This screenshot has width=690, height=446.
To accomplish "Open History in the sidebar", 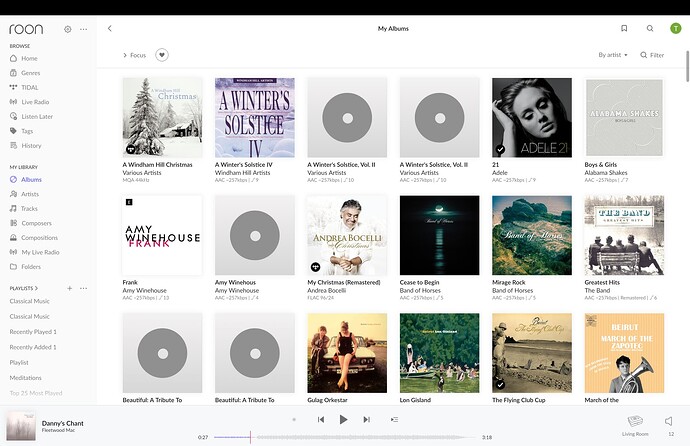I will tap(26, 145).
